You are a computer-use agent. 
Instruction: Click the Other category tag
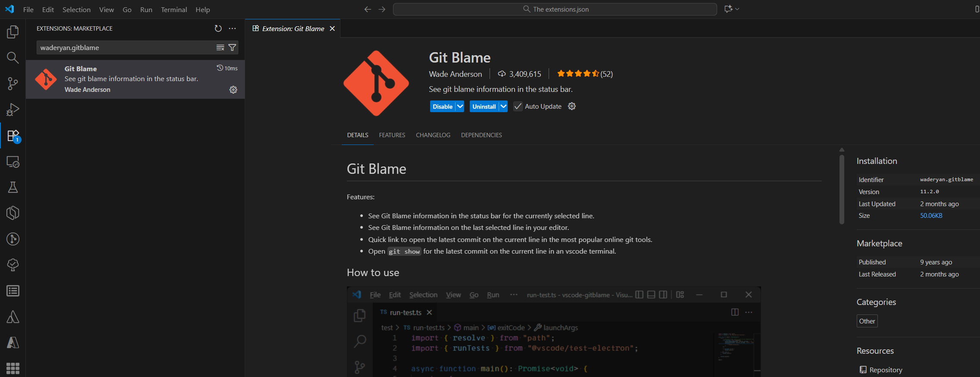(x=867, y=321)
